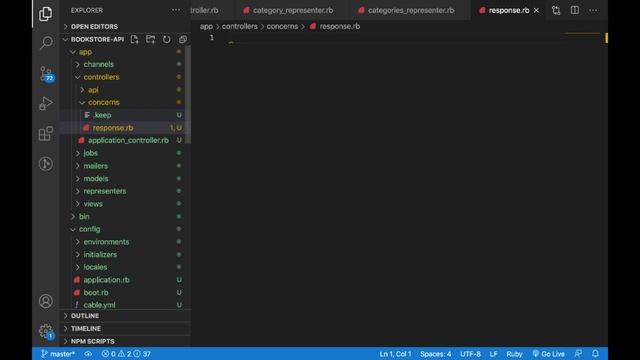640x360 pixels.
Task: Open the Search view icon
Action: [x=46, y=42]
